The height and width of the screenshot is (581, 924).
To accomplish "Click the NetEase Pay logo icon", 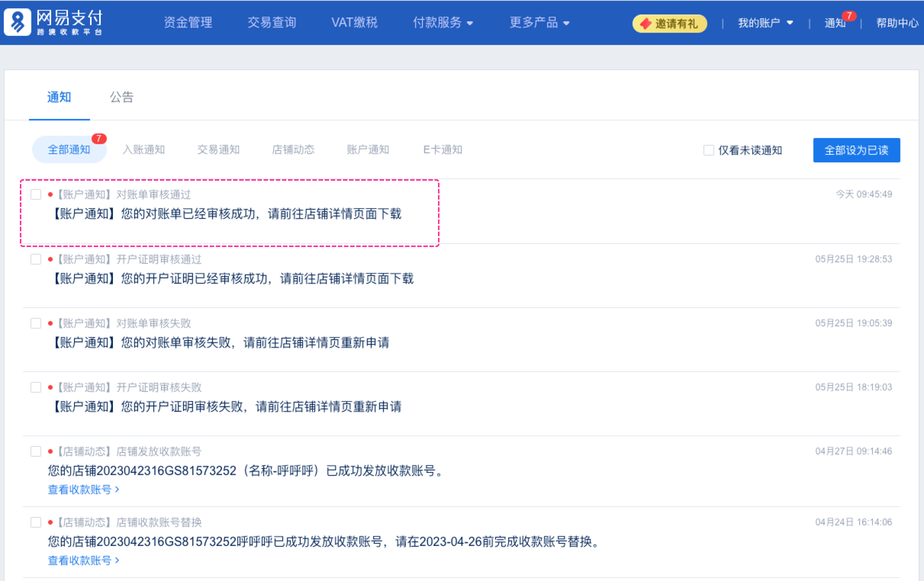I will (x=17, y=22).
